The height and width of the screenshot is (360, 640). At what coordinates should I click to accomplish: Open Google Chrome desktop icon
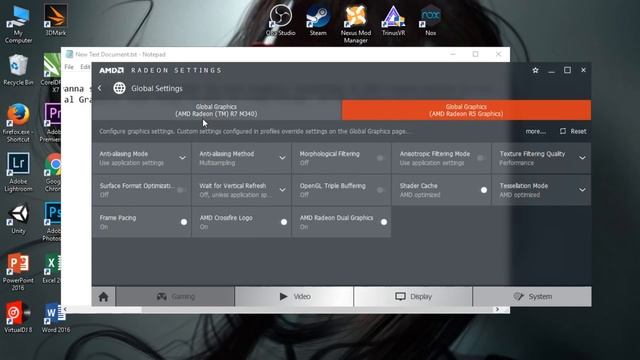pos(52,172)
